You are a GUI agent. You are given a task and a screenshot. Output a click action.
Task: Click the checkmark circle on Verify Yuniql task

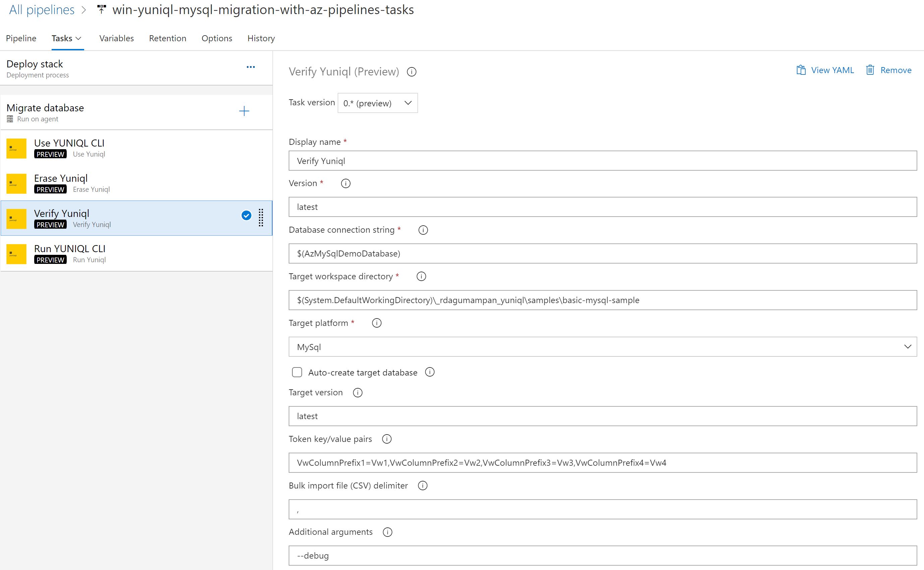point(246,215)
